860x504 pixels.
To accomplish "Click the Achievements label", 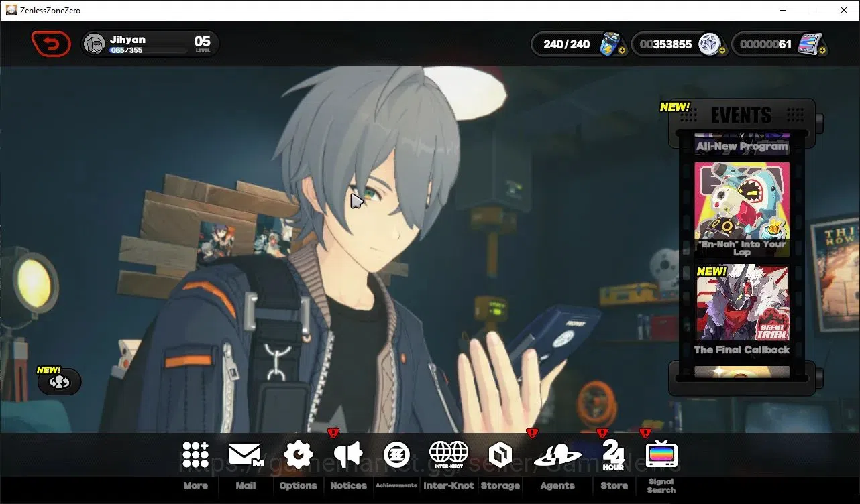I will 396,485.
